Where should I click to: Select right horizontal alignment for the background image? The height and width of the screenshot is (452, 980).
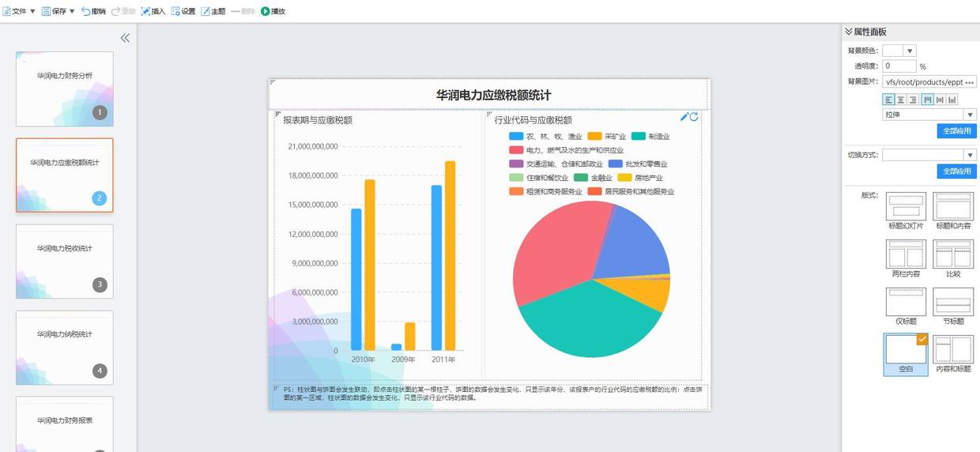click(913, 100)
